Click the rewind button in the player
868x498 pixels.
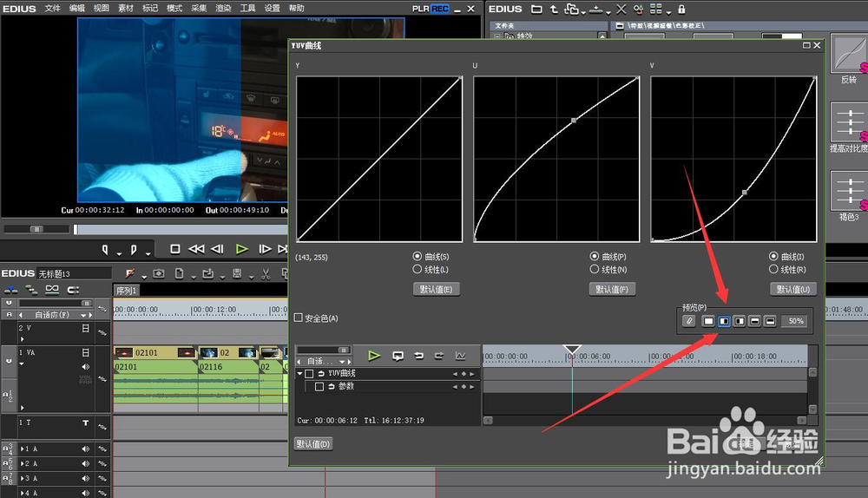196,249
